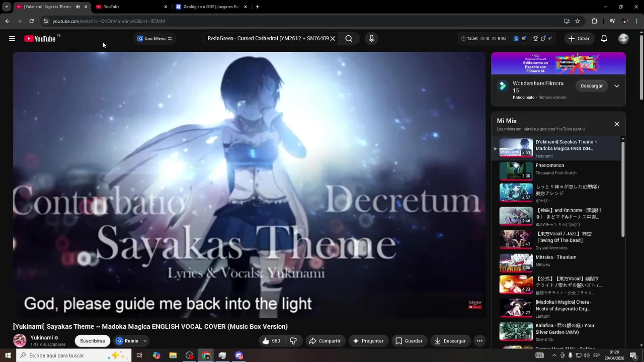Expand the Remix dropdown arrow
Image resolution: width=644 pixels, height=362 pixels.
(145, 341)
